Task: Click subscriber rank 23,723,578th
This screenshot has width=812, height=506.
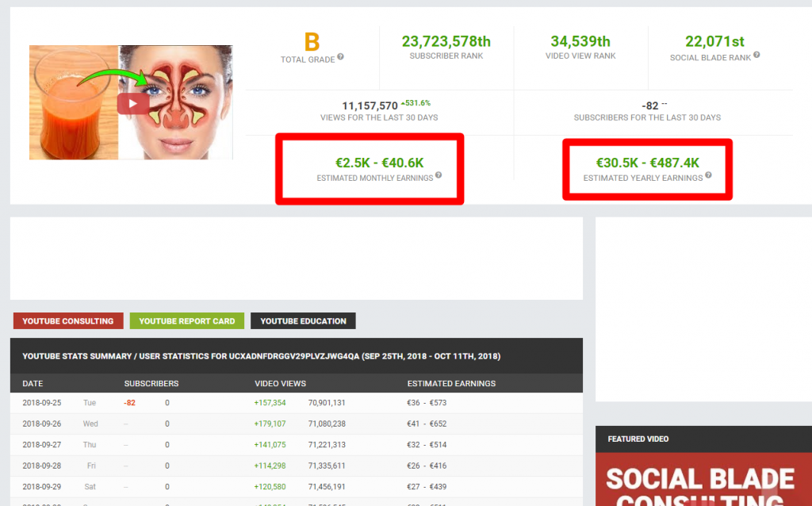Action: point(446,41)
